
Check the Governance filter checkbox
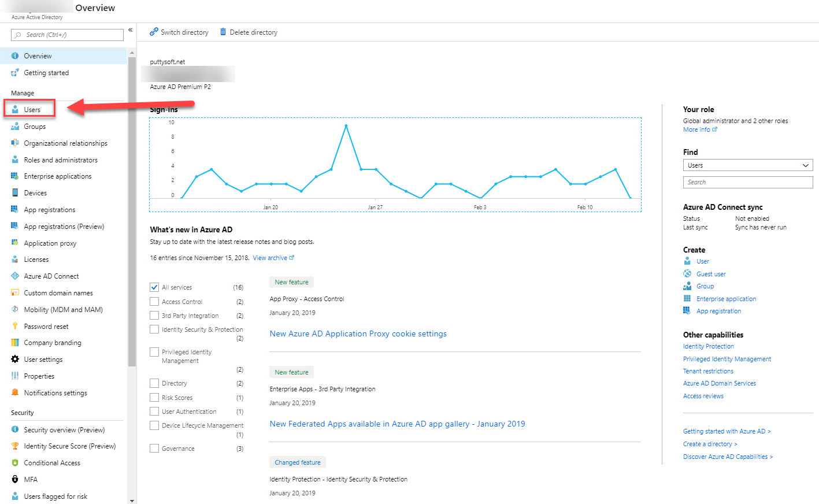click(x=154, y=449)
